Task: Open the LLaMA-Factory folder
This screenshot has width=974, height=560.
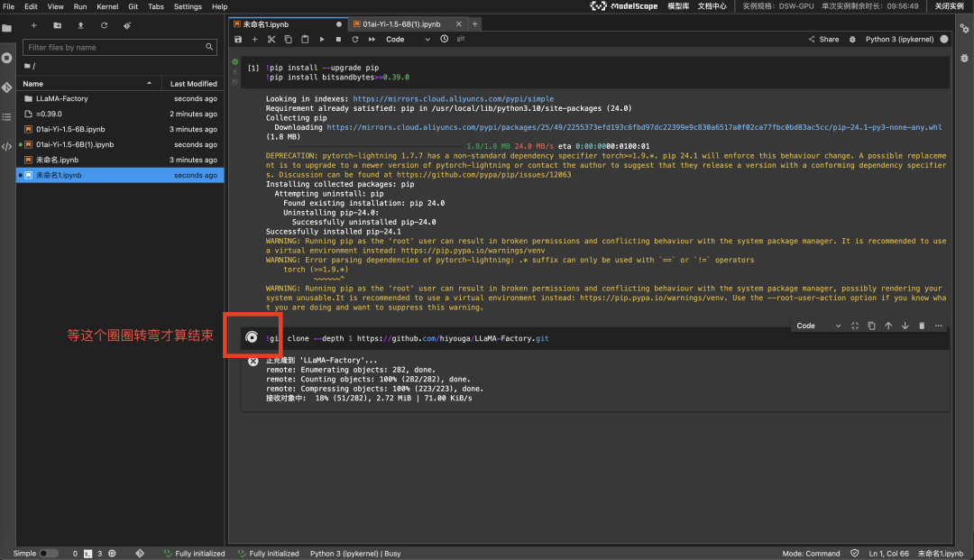Action: click(x=120, y=98)
